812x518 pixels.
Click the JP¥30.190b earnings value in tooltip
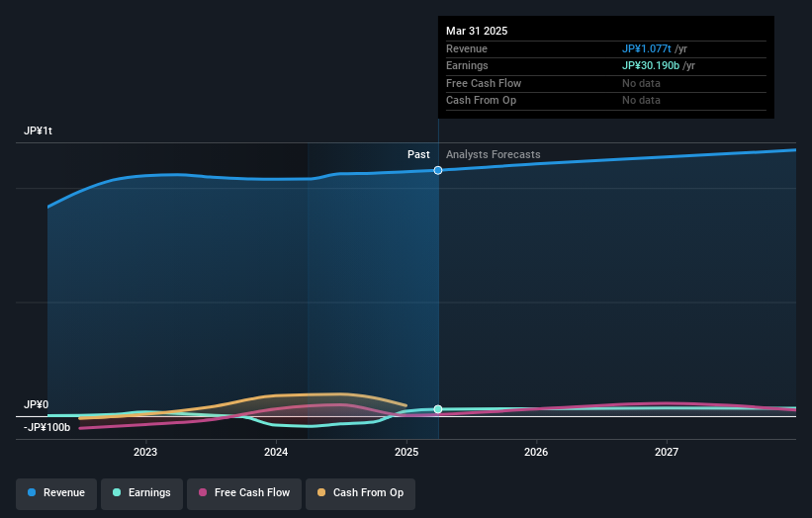click(x=651, y=65)
